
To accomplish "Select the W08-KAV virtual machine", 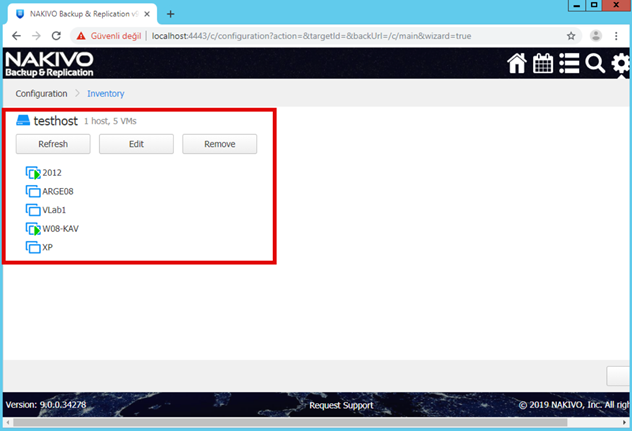I will click(60, 229).
